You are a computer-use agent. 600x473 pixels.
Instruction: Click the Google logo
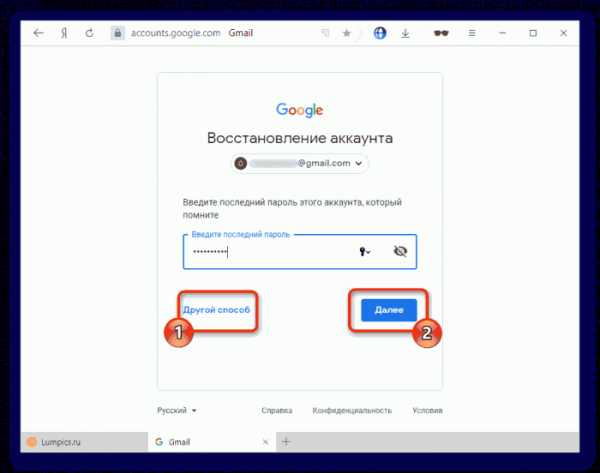(300, 110)
